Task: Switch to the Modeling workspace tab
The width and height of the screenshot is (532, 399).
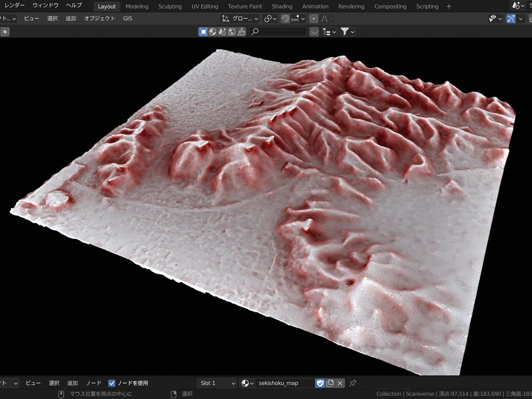Action: tap(137, 6)
